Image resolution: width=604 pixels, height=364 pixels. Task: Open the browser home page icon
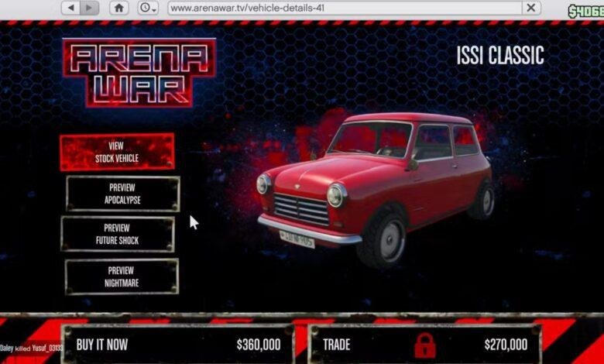[x=119, y=8]
